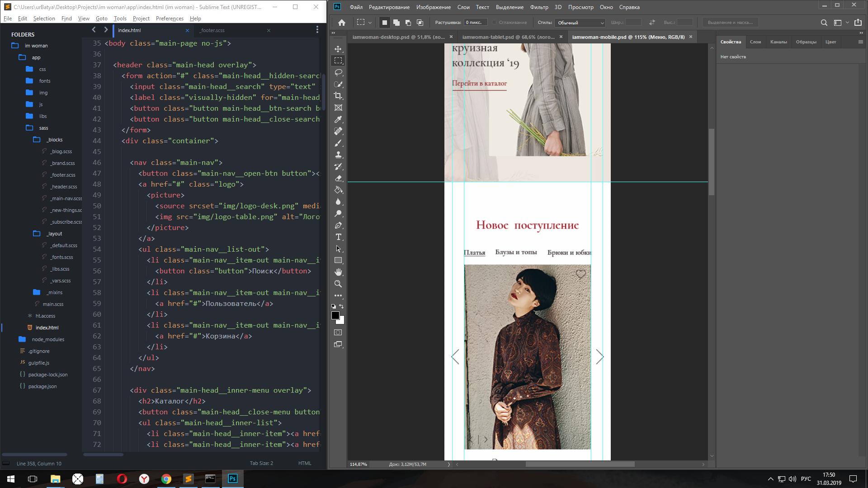The image size is (868, 488).
Task: Select the Brush tool
Action: [338, 143]
